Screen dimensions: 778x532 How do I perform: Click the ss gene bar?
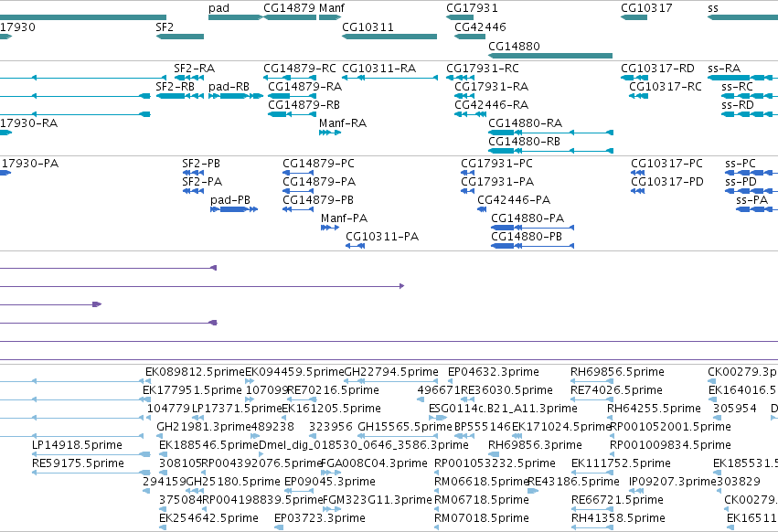(x=742, y=17)
